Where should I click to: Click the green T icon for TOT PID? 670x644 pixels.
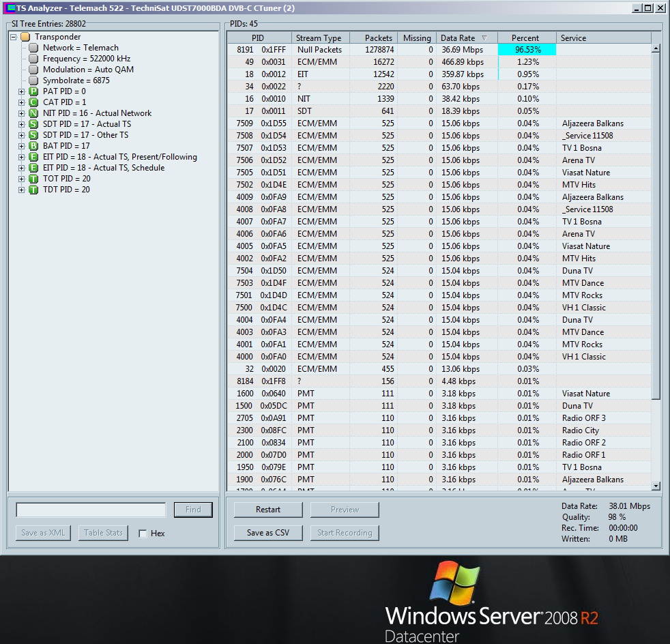tap(33, 179)
